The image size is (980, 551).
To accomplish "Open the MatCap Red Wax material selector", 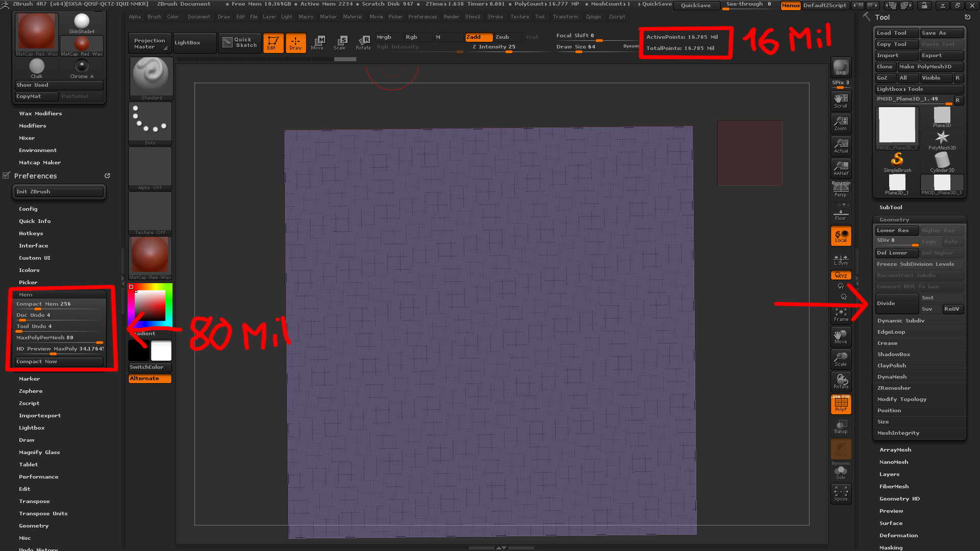I will pos(151,258).
